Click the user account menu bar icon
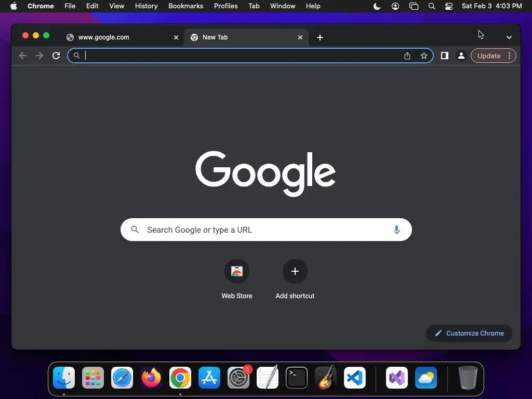The image size is (532, 399). click(x=395, y=6)
